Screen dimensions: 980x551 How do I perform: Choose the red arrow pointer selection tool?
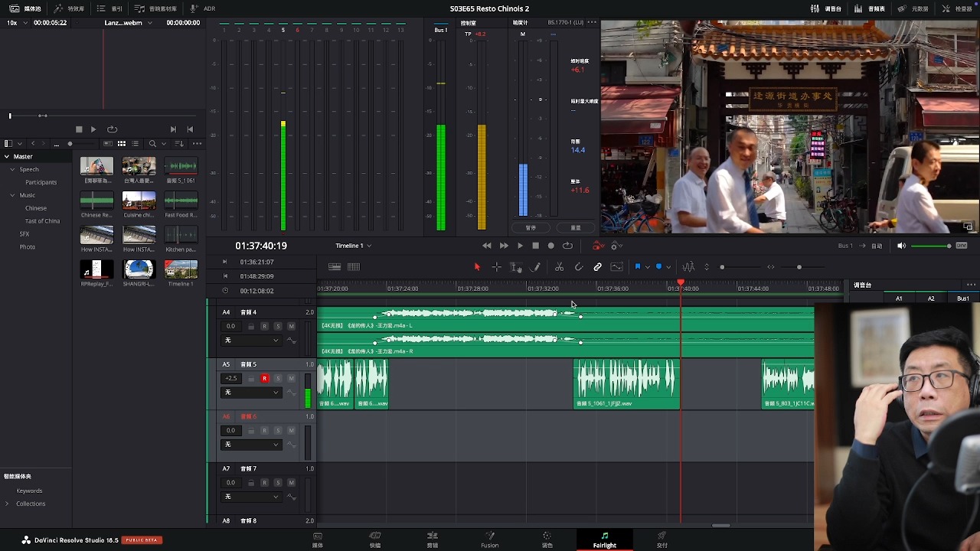pyautogui.click(x=476, y=267)
